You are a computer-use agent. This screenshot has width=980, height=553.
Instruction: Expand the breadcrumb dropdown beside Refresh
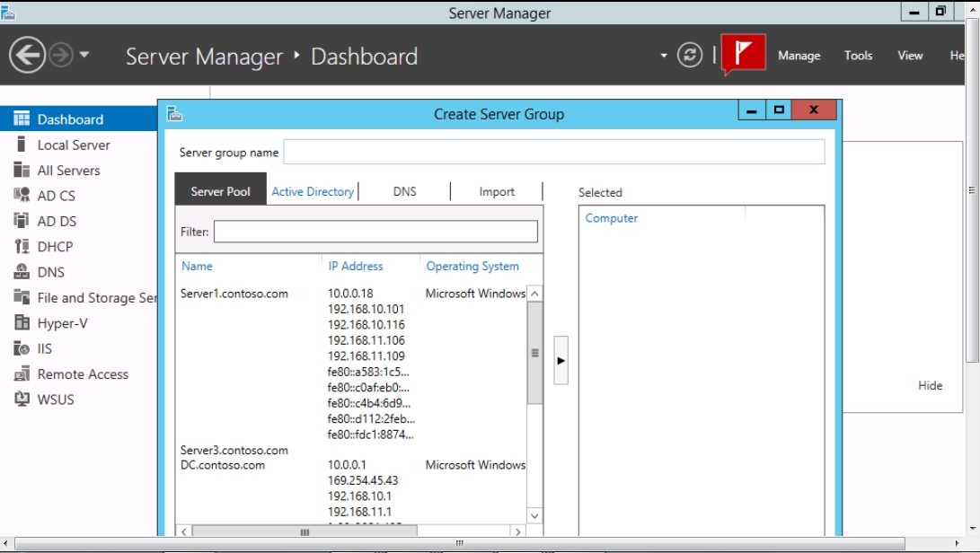coord(663,56)
